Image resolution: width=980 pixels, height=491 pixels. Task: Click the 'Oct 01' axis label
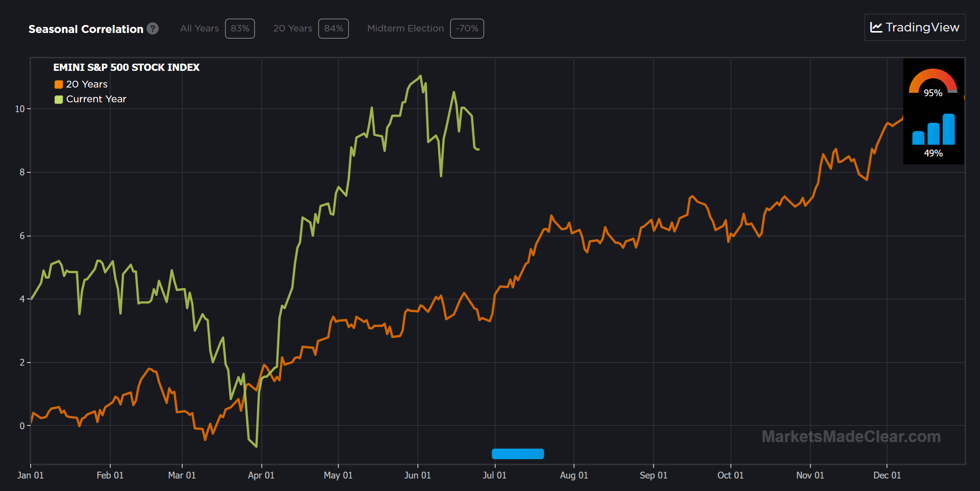tap(730, 475)
